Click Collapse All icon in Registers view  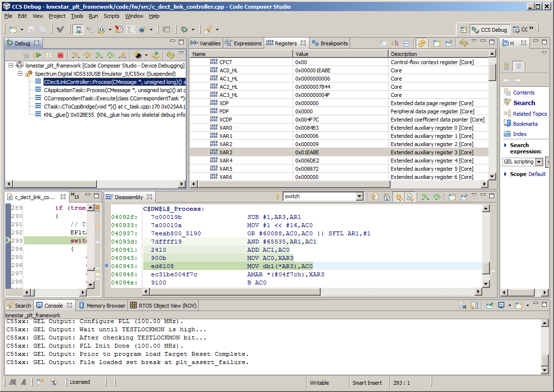click(406, 43)
